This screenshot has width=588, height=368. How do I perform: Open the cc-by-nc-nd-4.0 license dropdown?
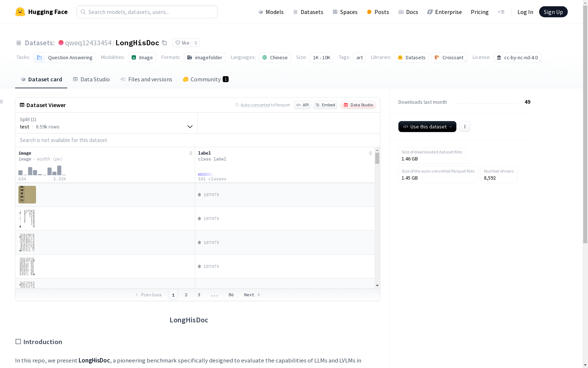coord(517,57)
